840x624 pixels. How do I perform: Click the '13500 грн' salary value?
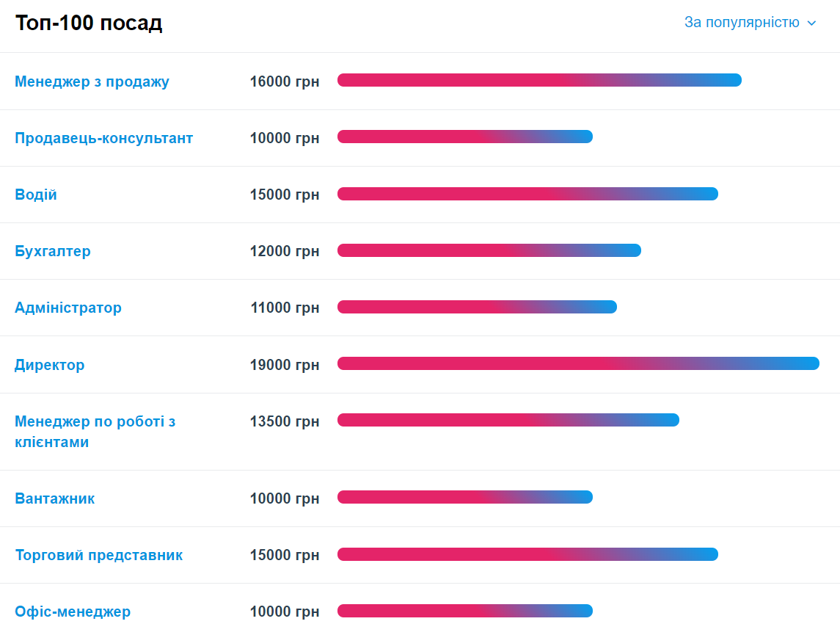tap(285, 421)
